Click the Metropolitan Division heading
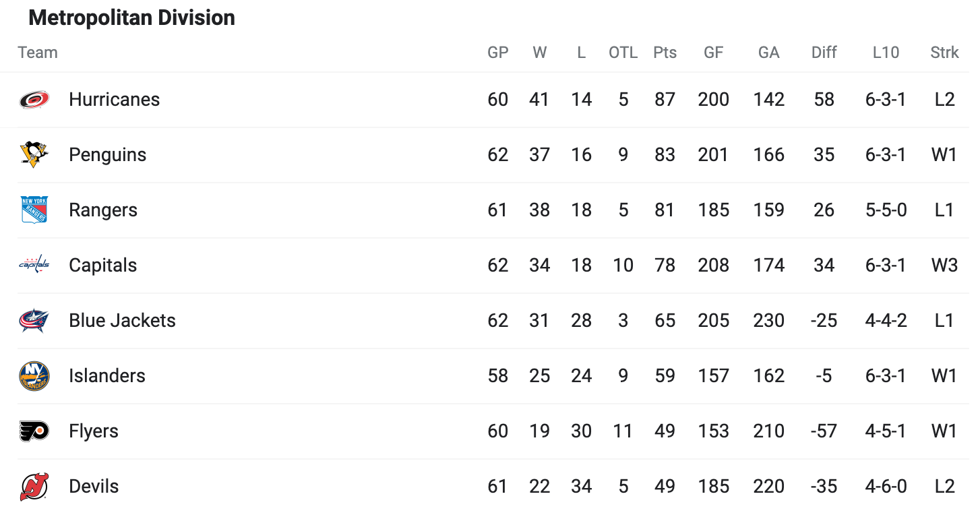980x519 pixels. pos(132,18)
